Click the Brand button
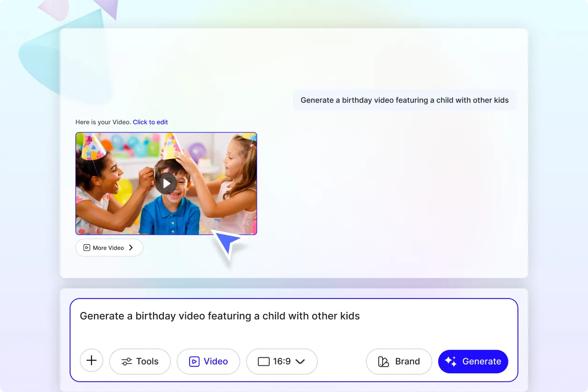This screenshot has width=588, height=392. tap(399, 361)
